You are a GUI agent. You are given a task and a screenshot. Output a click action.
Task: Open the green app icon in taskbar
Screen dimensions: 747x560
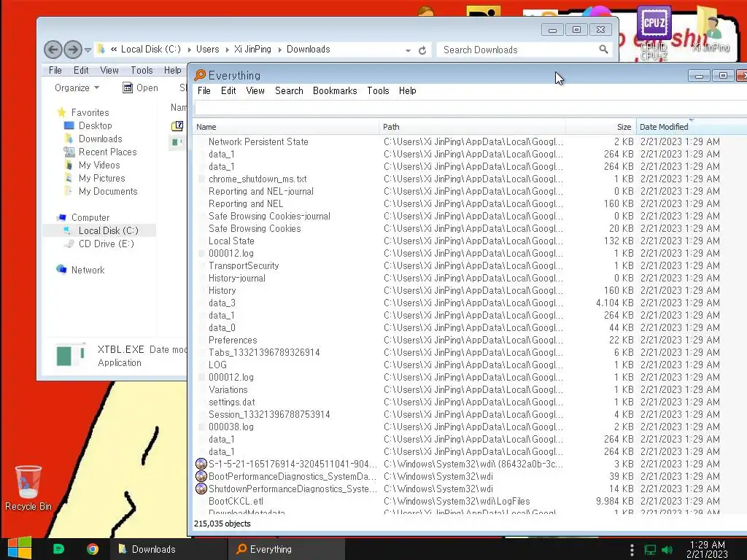pos(58,549)
